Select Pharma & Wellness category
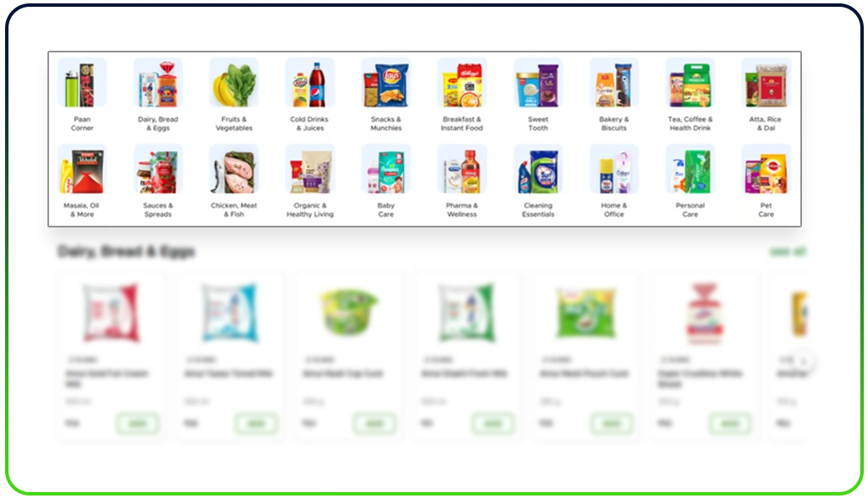The width and height of the screenshot is (868, 498). (462, 181)
